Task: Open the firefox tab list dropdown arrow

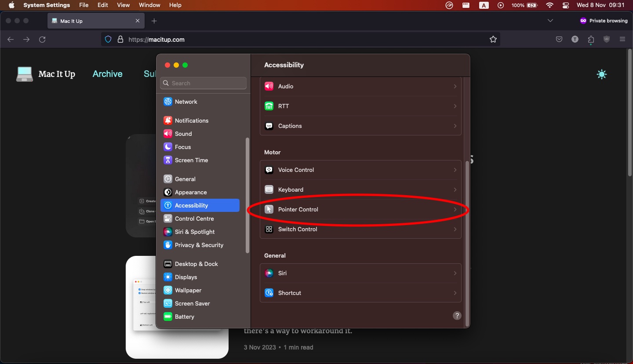Action: tap(550, 21)
